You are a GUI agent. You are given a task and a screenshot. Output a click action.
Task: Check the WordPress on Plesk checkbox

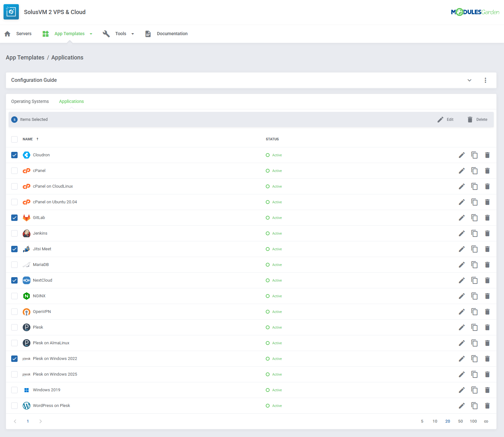14,406
